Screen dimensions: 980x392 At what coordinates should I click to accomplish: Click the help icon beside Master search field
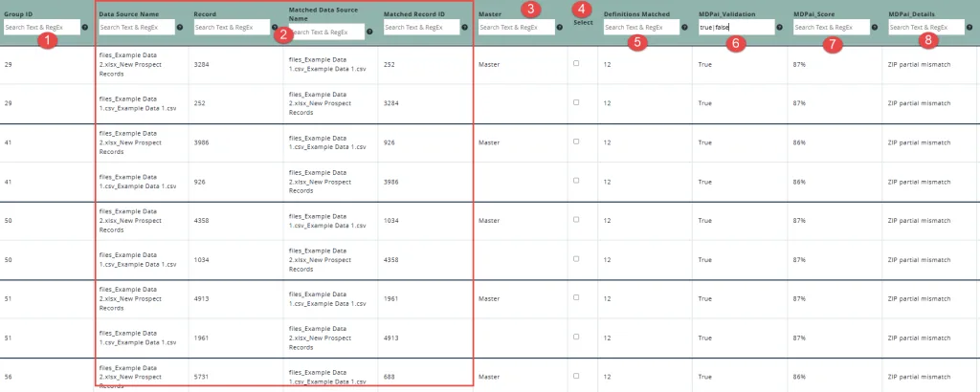559,28
